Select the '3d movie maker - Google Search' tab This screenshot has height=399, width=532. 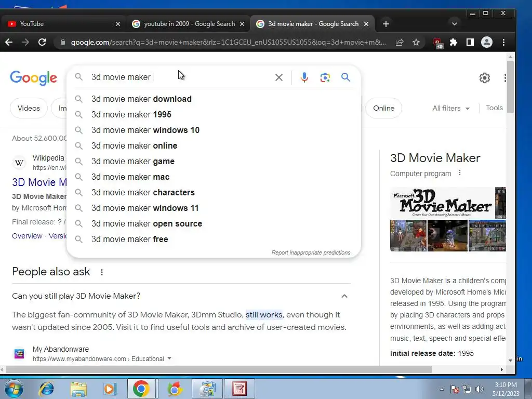point(312,24)
